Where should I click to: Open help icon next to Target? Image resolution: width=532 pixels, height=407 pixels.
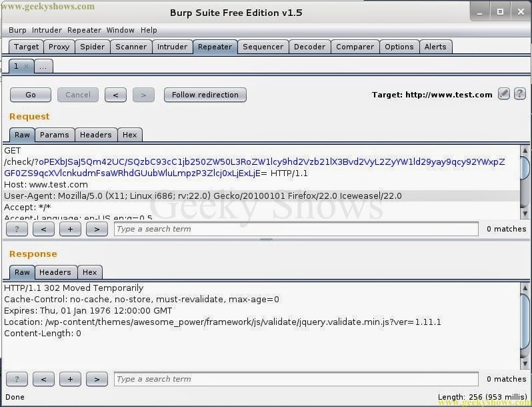519,93
